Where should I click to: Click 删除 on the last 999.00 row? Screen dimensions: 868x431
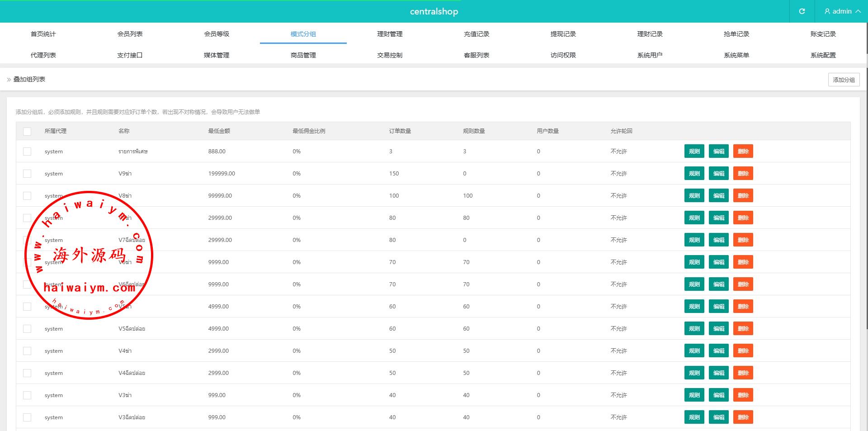click(743, 417)
